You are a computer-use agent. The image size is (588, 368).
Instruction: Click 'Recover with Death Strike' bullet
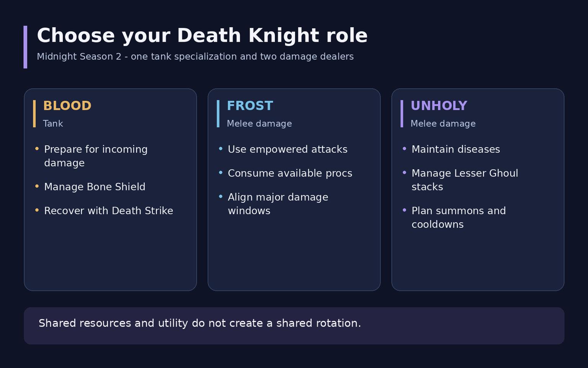click(x=108, y=211)
